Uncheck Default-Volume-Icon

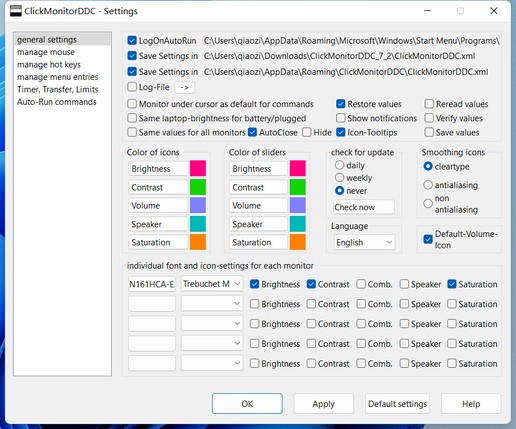coord(428,239)
